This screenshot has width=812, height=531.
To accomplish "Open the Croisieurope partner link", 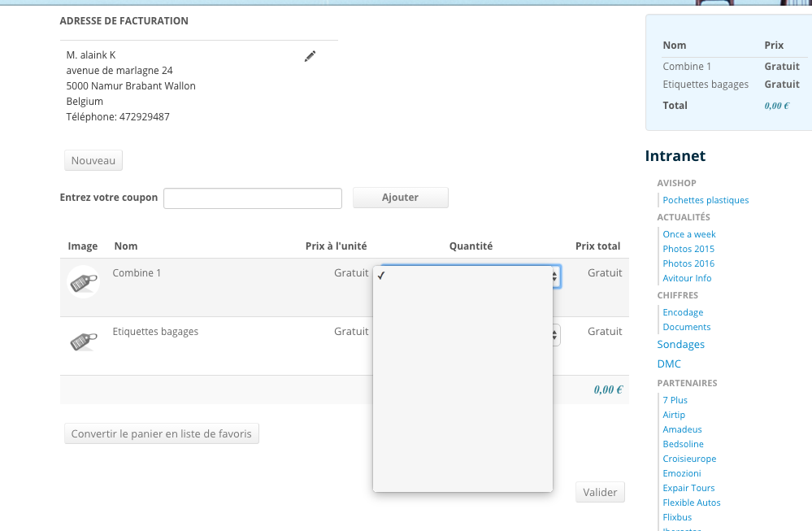I will (689, 459).
